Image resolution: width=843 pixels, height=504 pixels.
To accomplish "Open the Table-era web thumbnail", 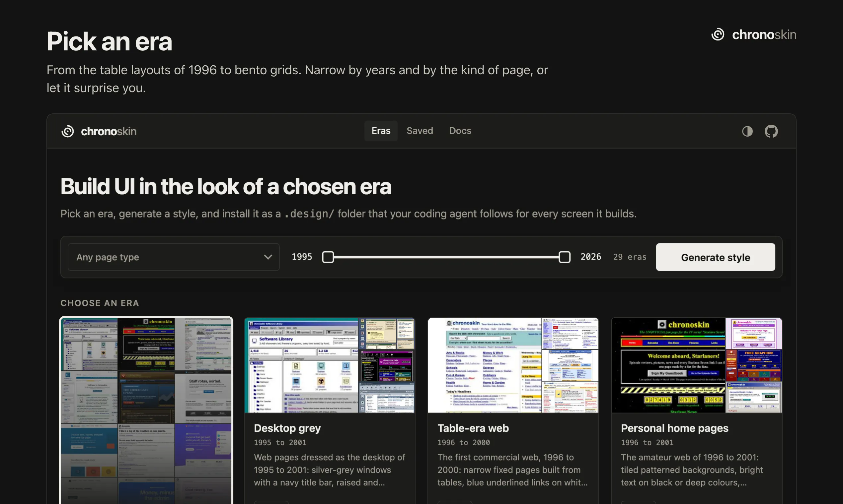I will [x=513, y=365].
